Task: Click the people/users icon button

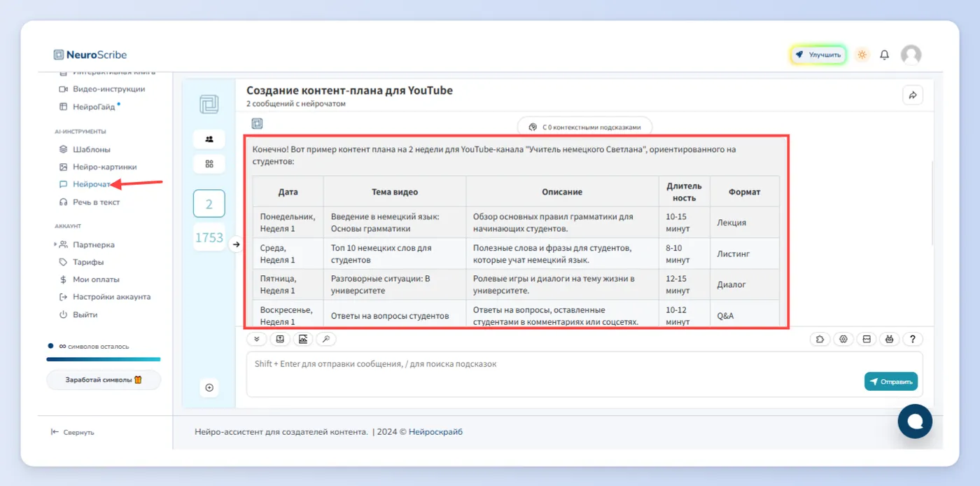Action: tap(209, 139)
